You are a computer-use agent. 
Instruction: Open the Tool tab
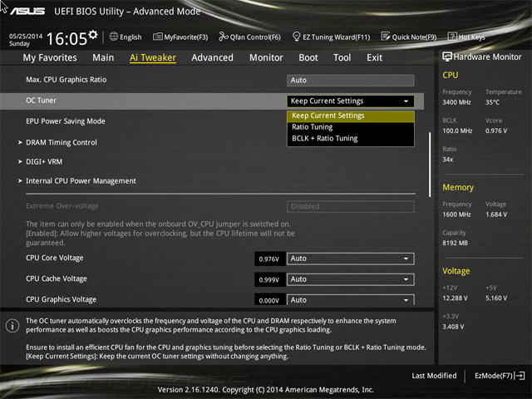tap(342, 57)
